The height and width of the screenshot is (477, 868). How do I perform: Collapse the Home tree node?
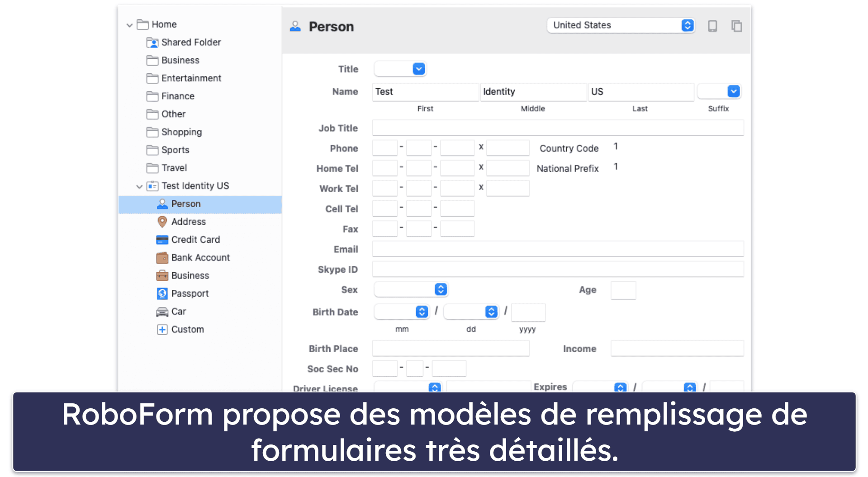129,25
